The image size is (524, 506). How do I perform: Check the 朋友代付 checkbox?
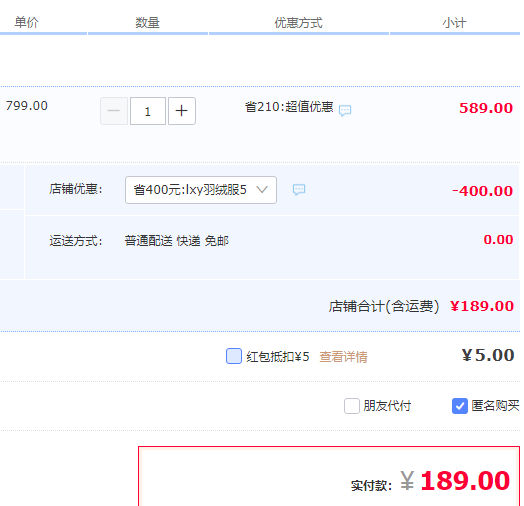pyautogui.click(x=352, y=406)
